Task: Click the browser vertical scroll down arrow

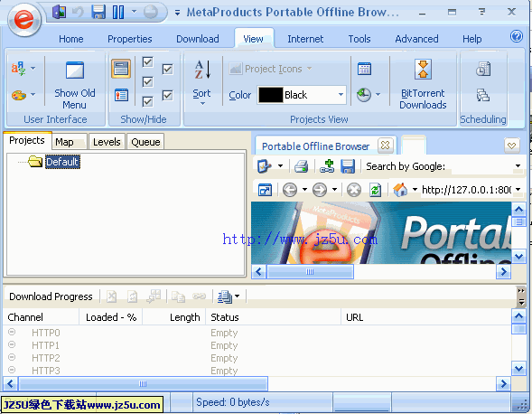Action: (x=518, y=256)
